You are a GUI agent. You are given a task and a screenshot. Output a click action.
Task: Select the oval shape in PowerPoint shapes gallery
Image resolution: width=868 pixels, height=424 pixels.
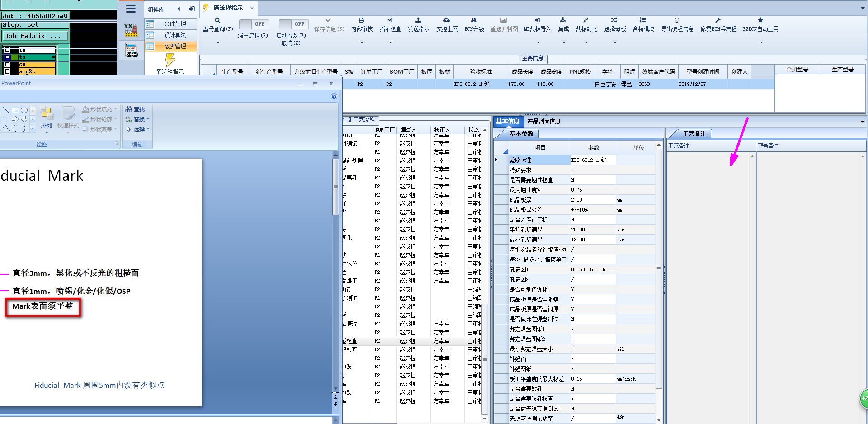click(24, 110)
